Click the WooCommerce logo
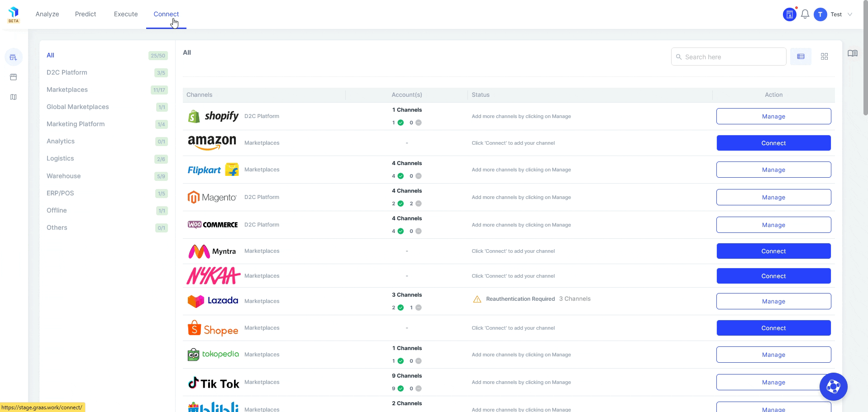The image size is (868, 412). pyautogui.click(x=213, y=225)
